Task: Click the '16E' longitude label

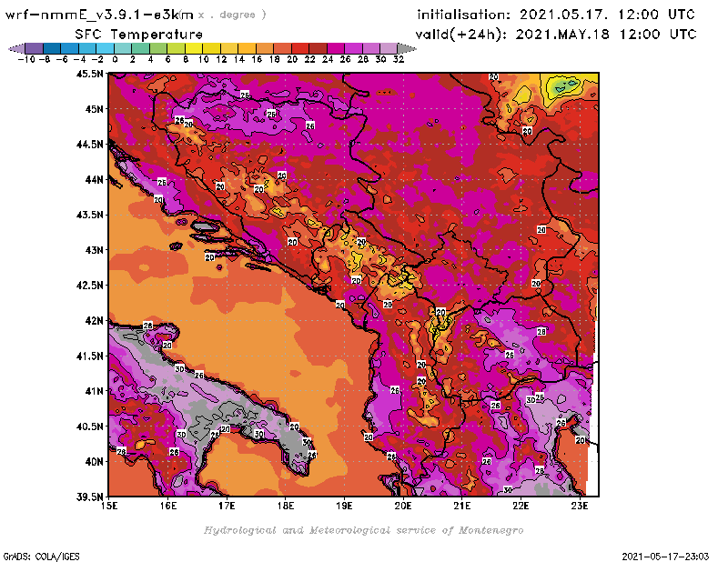Action: click(168, 506)
